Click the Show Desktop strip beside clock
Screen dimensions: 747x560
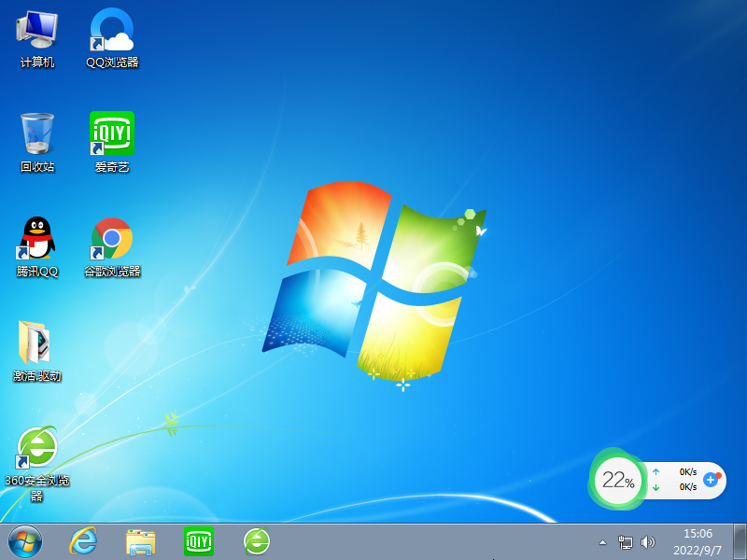[x=740, y=541]
